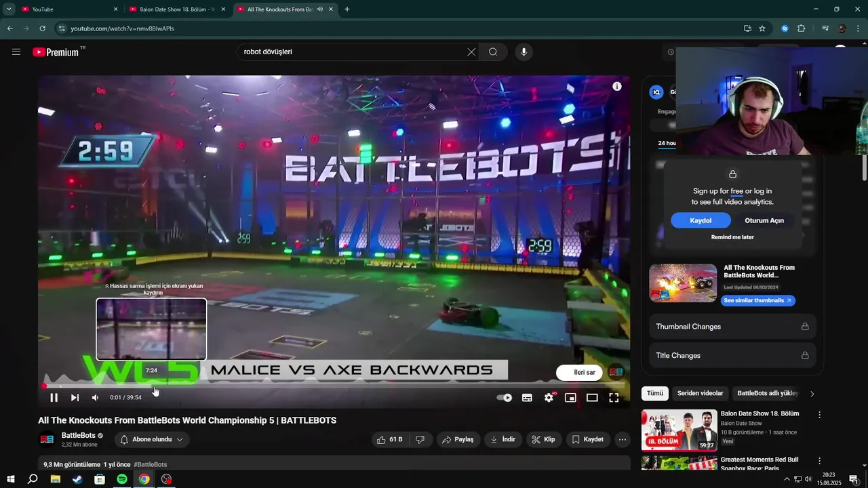Screen dimensions: 868x488
Task: Switch to the Balon Date Show tab
Action: [178, 9]
